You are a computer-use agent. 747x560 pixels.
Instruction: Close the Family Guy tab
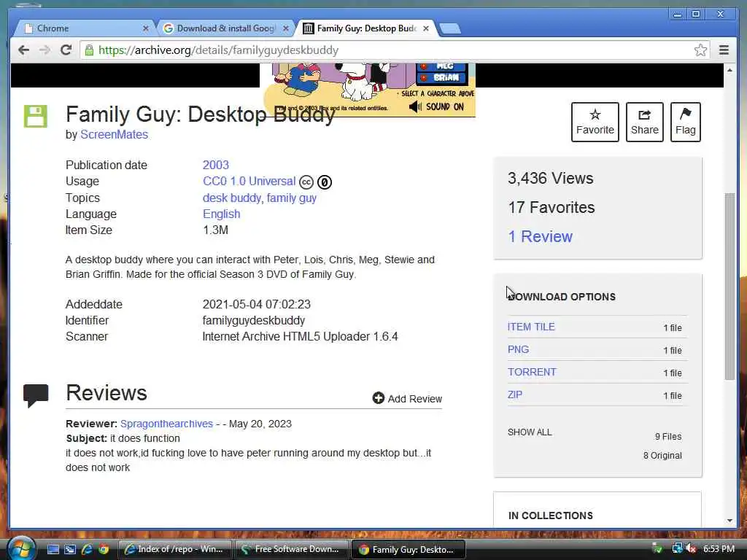coord(426,28)
